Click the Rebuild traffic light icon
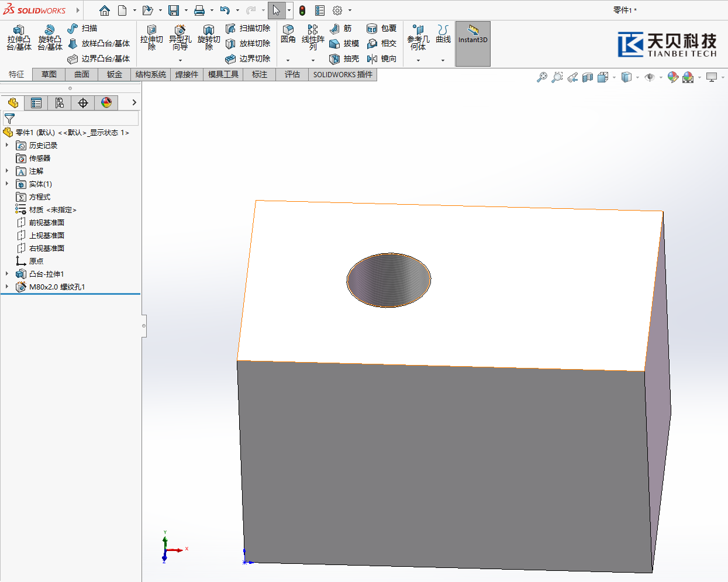 302,11
